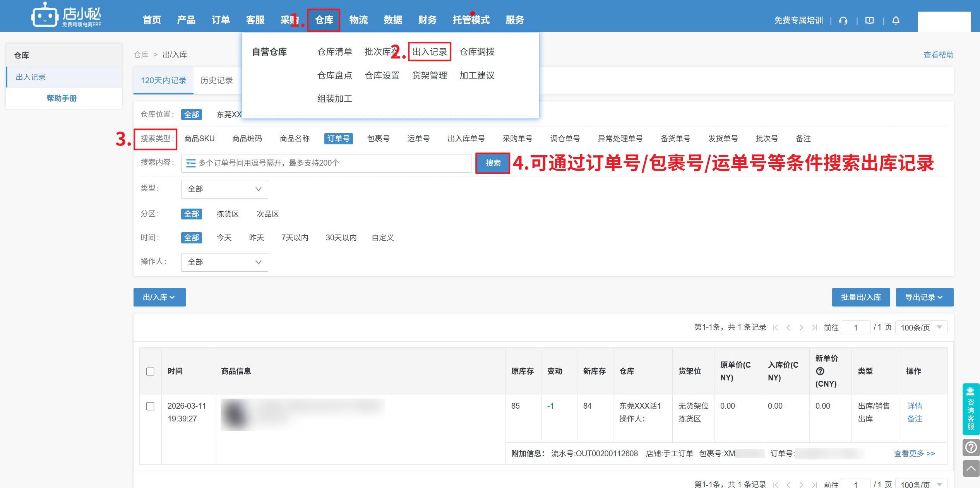Click the 新单价 question mark tooltip icon
The height and width of the screenshot is (488, 980).
820,371
